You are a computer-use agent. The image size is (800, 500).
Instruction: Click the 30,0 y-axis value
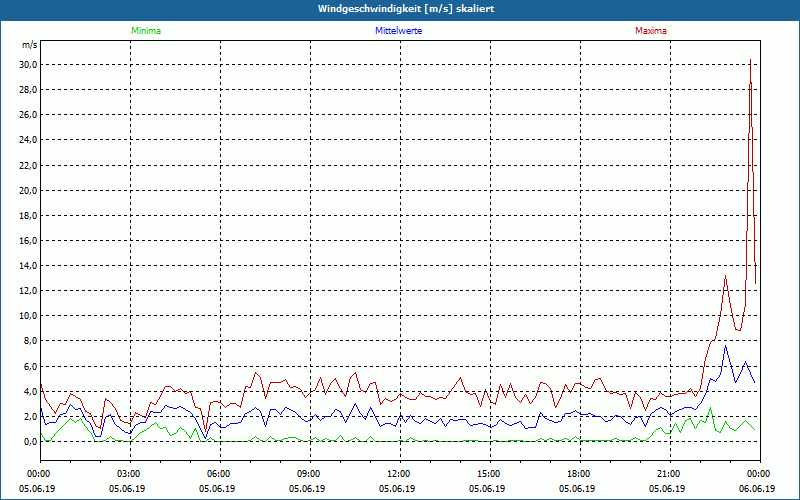point(30,65)
